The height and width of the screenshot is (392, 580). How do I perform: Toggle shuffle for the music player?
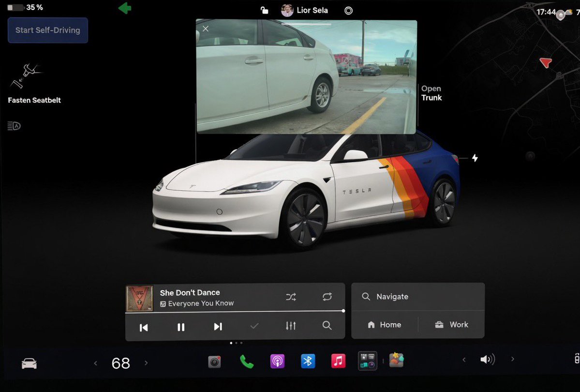(x=291, y=297)
